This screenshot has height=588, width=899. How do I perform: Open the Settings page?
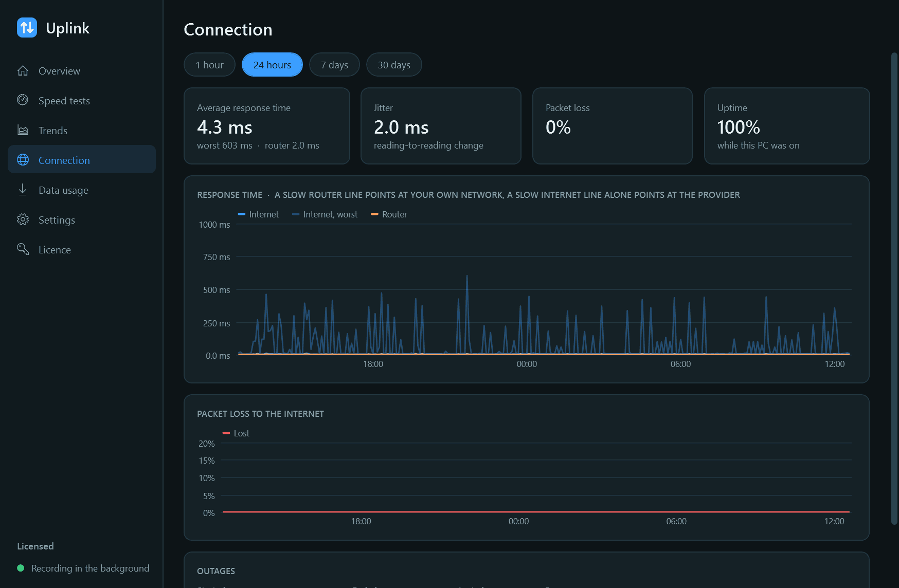point(82,220)
